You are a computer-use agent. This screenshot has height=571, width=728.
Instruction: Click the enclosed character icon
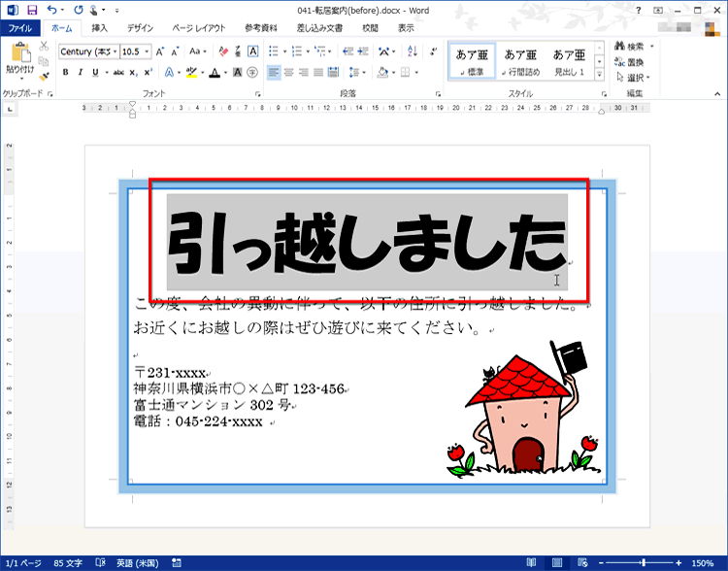click(252, 73)
